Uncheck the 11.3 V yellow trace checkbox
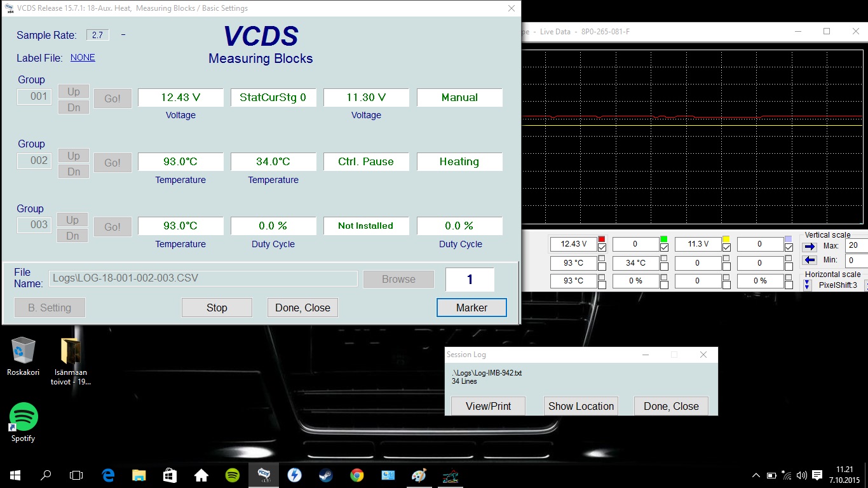The height and width of the screenshot is (488, 868). (x=726, y=248)
